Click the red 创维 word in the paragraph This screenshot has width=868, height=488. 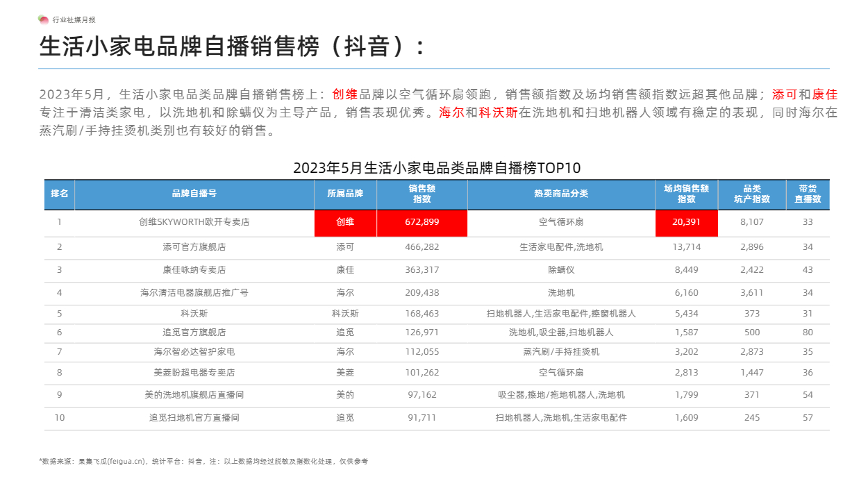[x=345, y=95]
